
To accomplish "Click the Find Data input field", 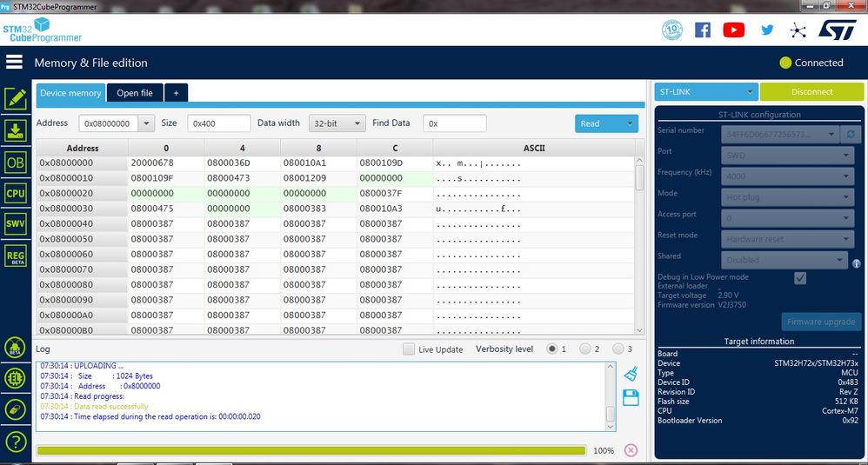I will click(x=455, y=123).
